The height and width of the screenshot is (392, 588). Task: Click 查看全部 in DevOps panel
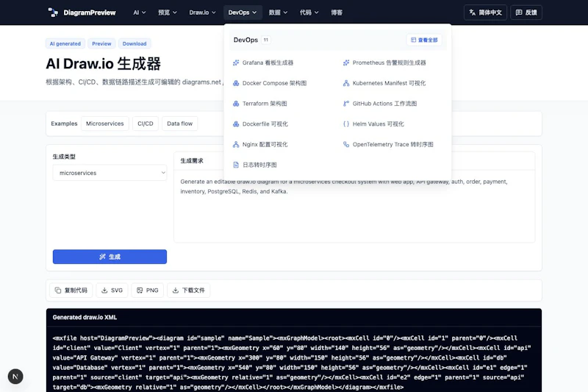coord(424,40)
